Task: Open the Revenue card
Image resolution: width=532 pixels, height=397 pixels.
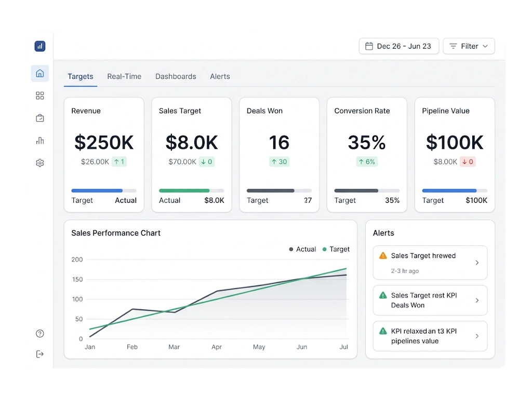Action: pos(104,155)
